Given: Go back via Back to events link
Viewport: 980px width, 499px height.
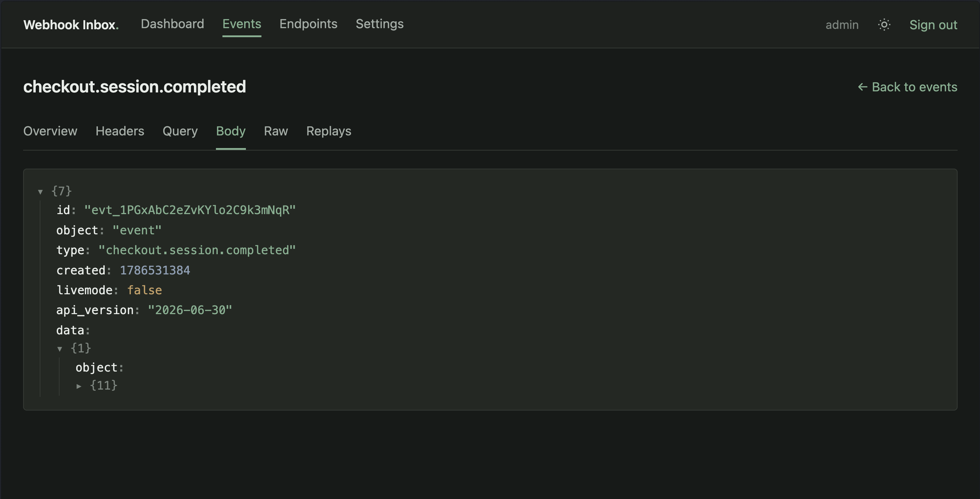Looking at the screenshot, I should click(907, 87).
